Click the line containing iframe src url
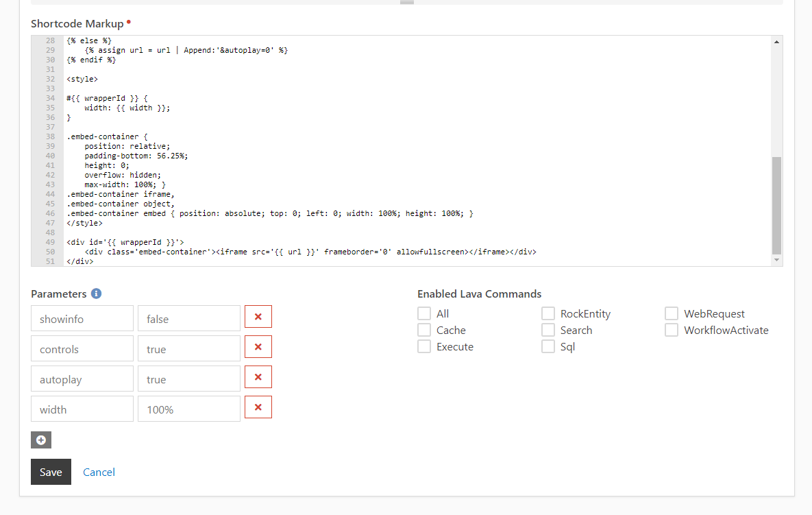 pos(310,252)
